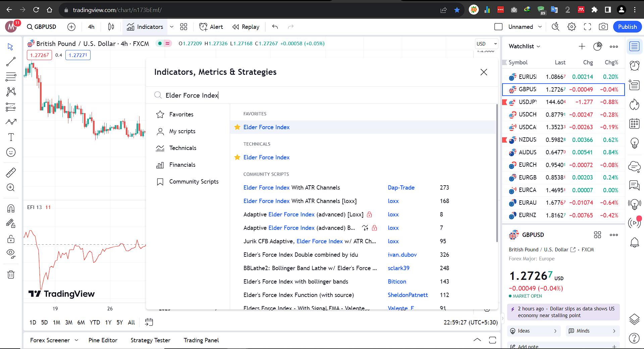The image size is (644, 349).
Task: Open ivan.dubov author profile
Action: pyautogui.click(x=402, y=255)
